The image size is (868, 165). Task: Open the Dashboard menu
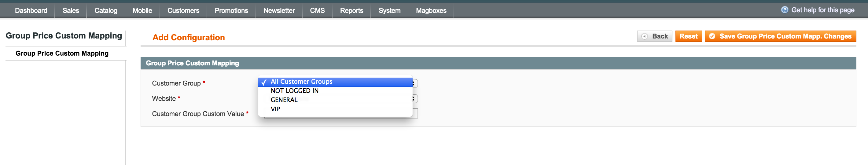(x=31, y=10)
